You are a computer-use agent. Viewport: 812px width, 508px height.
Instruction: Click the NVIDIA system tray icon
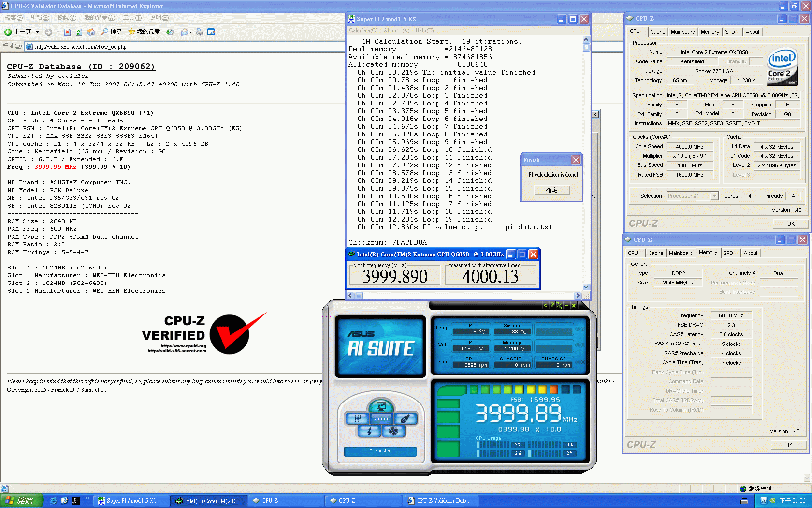(x=772, y=501)
